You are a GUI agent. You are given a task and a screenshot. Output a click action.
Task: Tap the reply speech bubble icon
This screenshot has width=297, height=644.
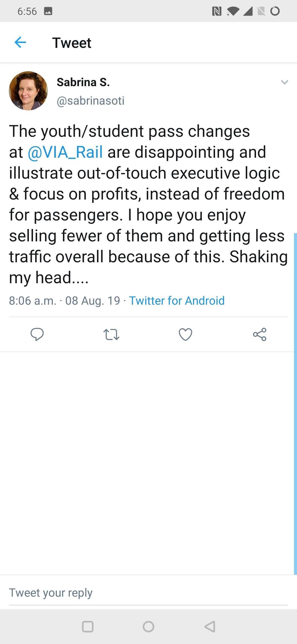point(37,334)
